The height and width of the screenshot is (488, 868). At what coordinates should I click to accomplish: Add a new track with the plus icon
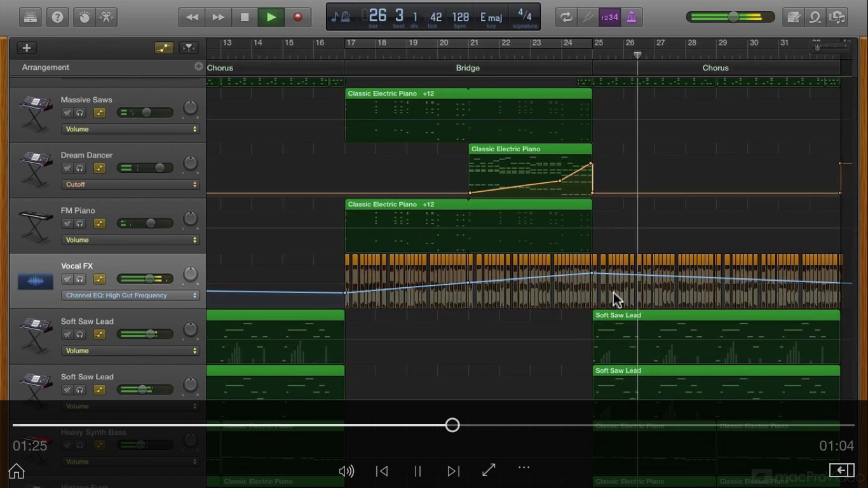tap(26, 48)
